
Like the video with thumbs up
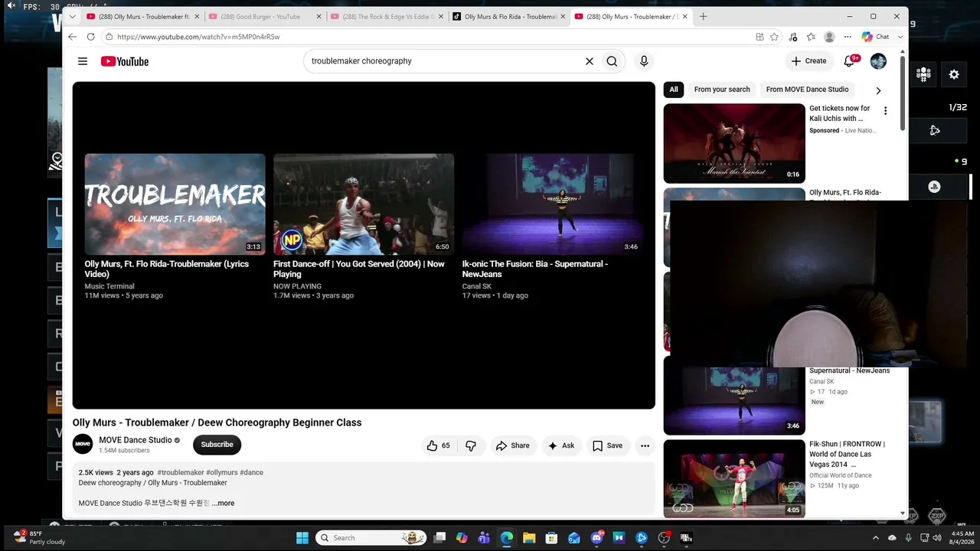[439, 445]
